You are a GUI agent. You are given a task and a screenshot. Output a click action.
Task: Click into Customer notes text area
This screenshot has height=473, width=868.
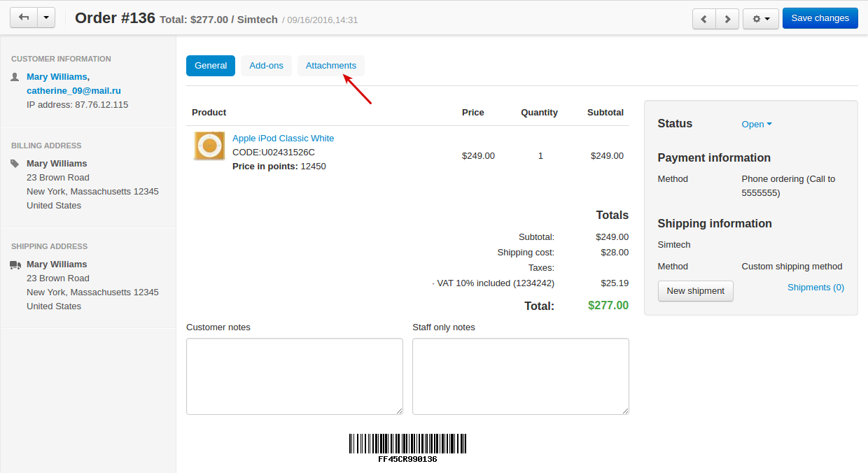[295, 376]
